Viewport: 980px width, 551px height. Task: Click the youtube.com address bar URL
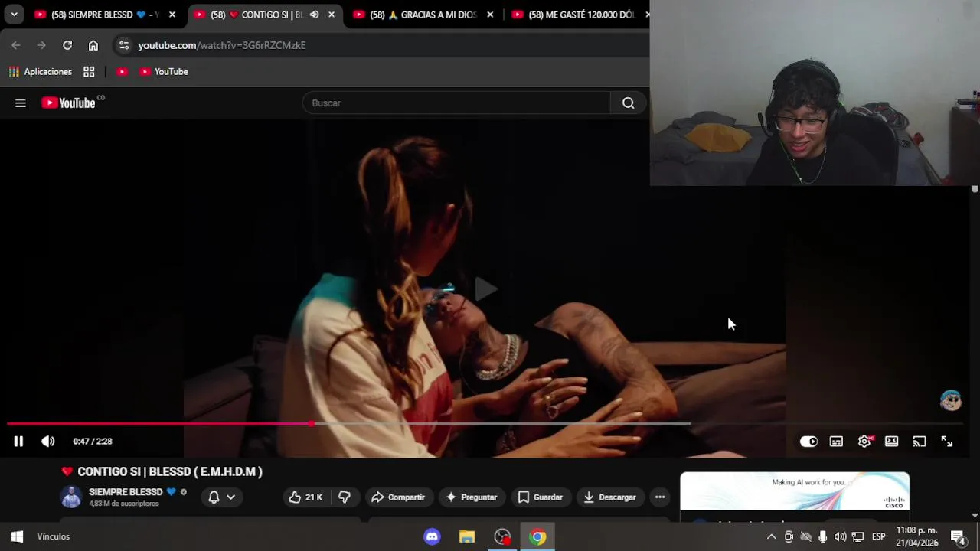point(221,45)
